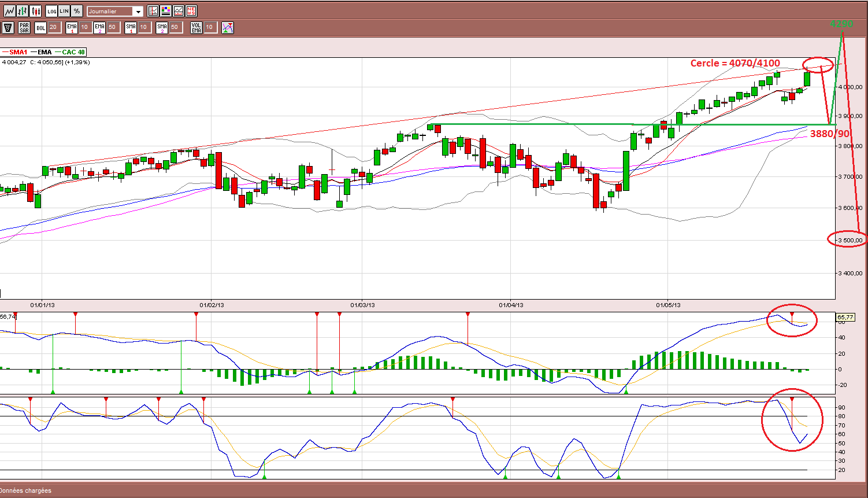
Task: Toggle the EMA 2 indicator button
Action: (99, 27)
